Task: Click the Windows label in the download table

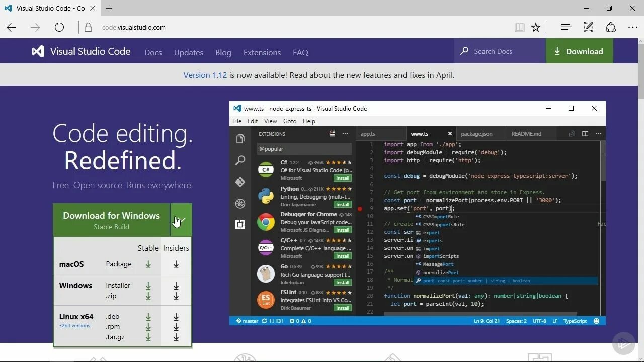Action: 75,285
